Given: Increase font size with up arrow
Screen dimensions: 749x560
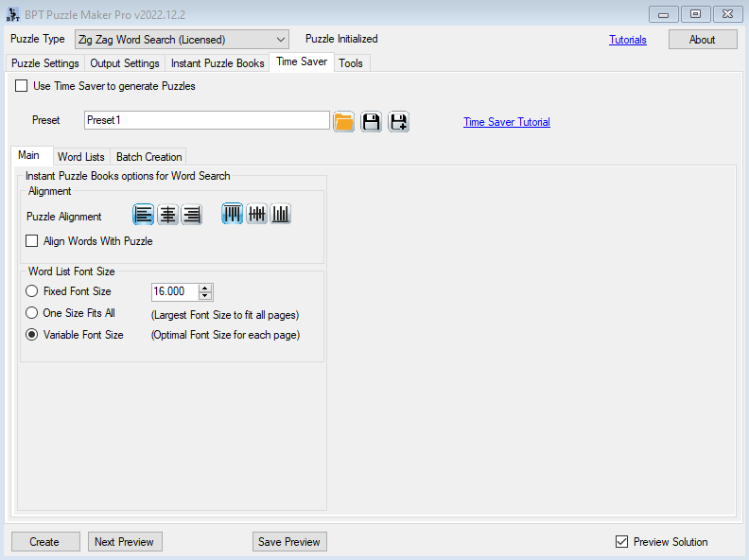Looking at the screenshot, I should [206, 288].
